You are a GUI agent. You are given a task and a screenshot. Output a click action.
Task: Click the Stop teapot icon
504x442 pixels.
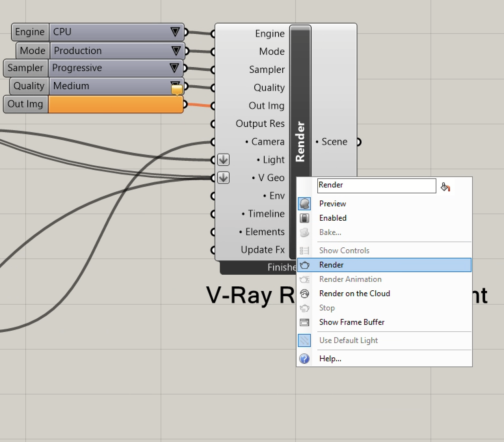[x=304, y=308]
